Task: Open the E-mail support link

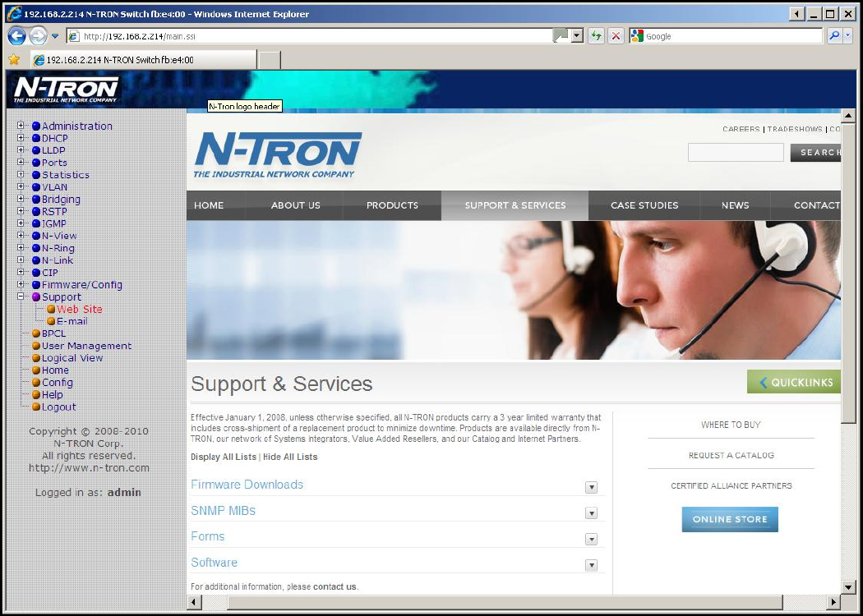Action: point(72,321)
